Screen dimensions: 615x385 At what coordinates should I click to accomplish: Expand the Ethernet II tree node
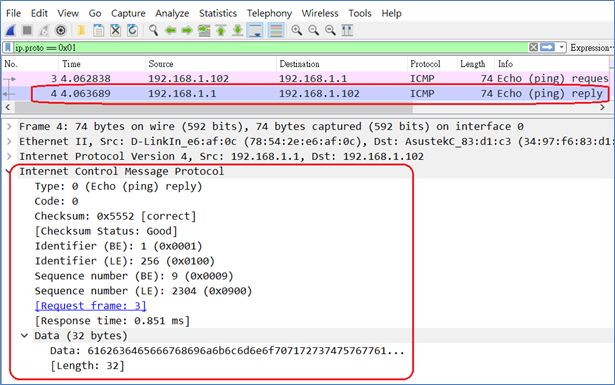point(9,142)
